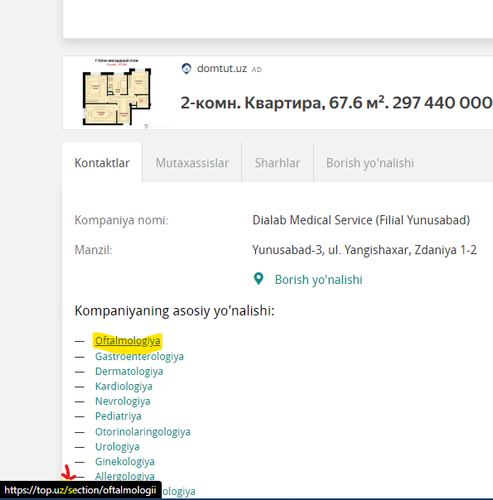Open the Ginekologiya link

click(125, 462)
